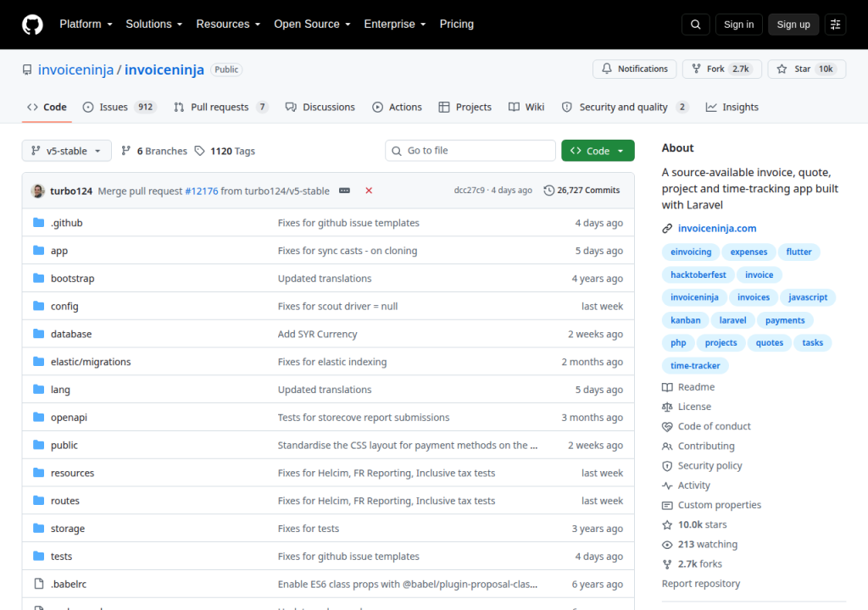Click turbo124's avatar thumbnail
This screenshot has width=868, height=610.
coord(37,191)
